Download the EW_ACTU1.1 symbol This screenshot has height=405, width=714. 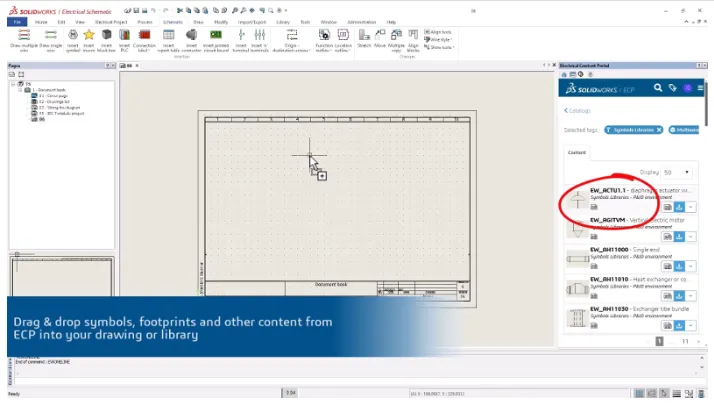679,207
